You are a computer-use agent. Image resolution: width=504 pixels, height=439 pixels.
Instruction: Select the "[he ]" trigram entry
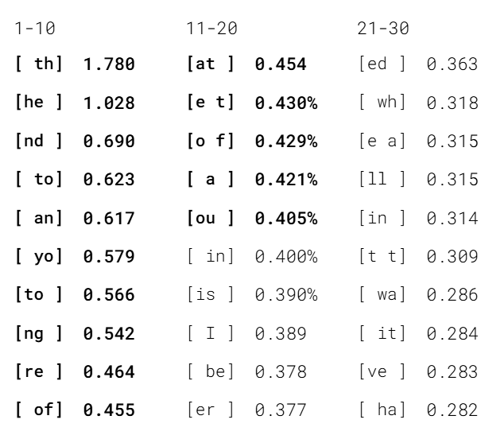click(40, 103)
